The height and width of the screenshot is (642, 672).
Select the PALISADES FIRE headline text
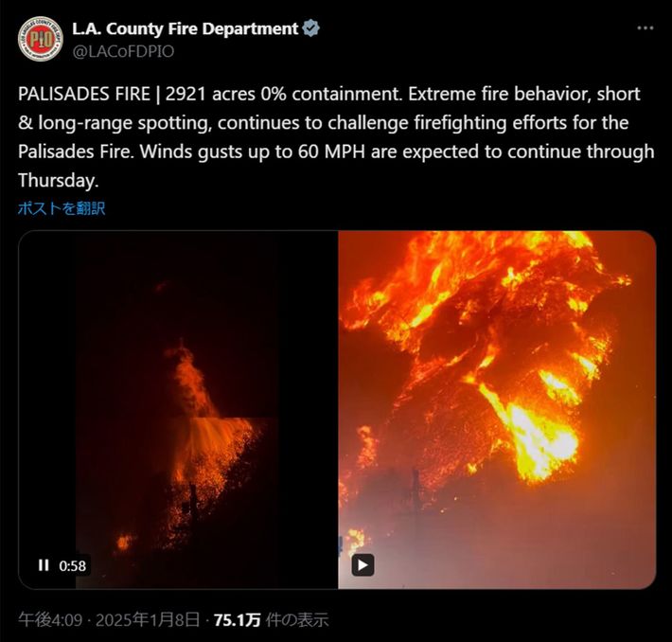[x=84, y=94]
